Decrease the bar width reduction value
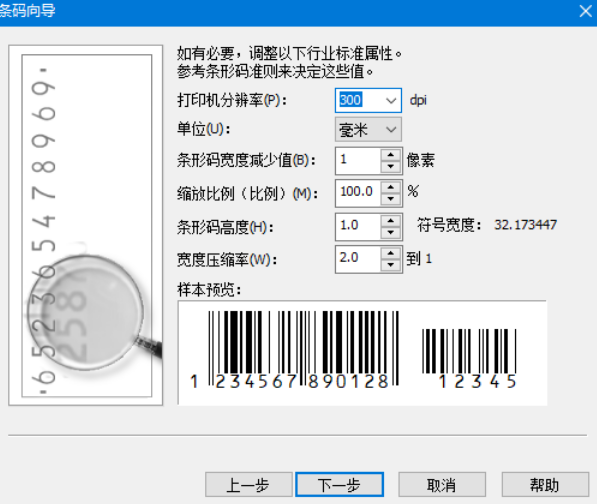Viewport: 597px width, 504px height. 391,166
